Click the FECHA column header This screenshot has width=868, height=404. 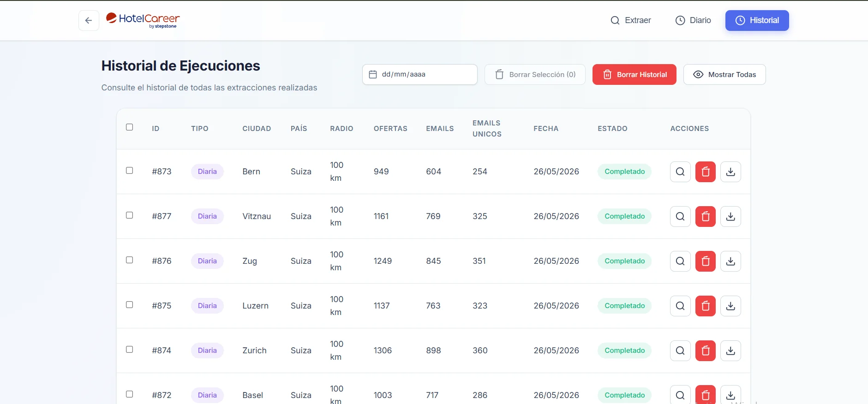(x=546, y=129)
